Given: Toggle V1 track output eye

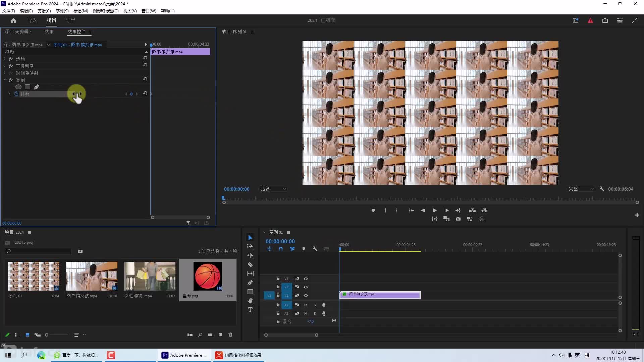Looking at the screenshot, I should click(306, 295).
